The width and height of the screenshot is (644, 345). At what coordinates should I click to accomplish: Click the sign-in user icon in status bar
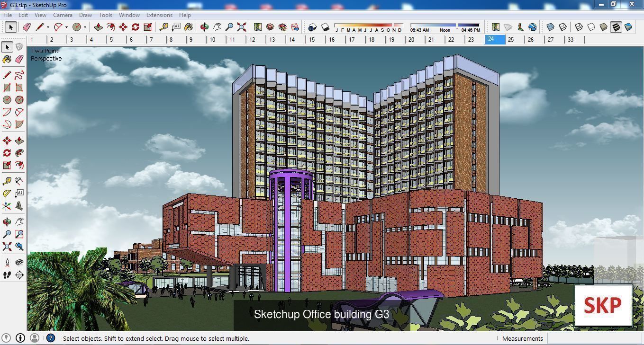pos(35,338)
